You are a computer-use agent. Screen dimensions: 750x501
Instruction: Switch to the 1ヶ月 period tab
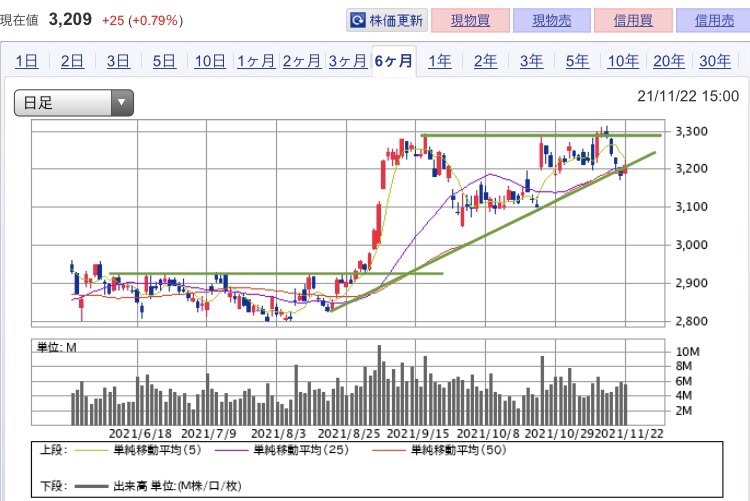pos(255,61)
